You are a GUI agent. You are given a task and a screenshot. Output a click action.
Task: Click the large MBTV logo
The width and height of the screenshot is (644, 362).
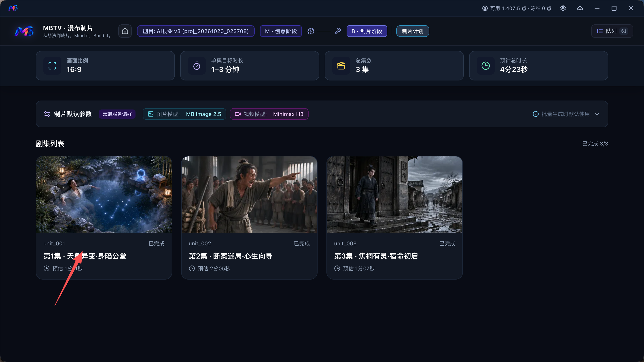point(24,31)
